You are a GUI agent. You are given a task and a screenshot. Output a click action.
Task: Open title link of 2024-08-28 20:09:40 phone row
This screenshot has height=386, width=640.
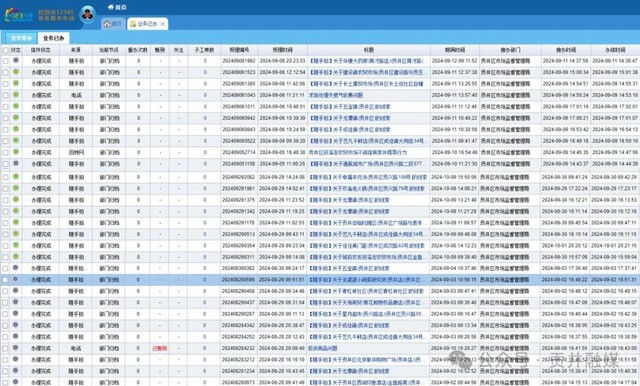click(x=323, y=348)
